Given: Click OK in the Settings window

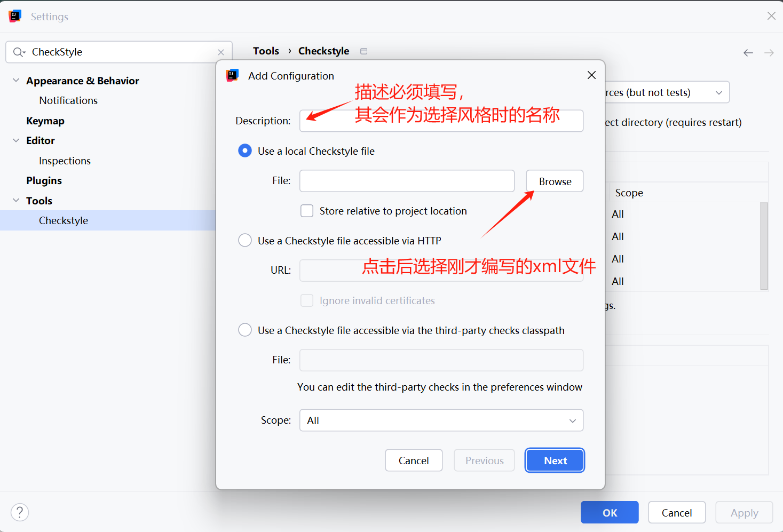Looking at the screenshot, I should pyautogui.click(x=610, y=512).
